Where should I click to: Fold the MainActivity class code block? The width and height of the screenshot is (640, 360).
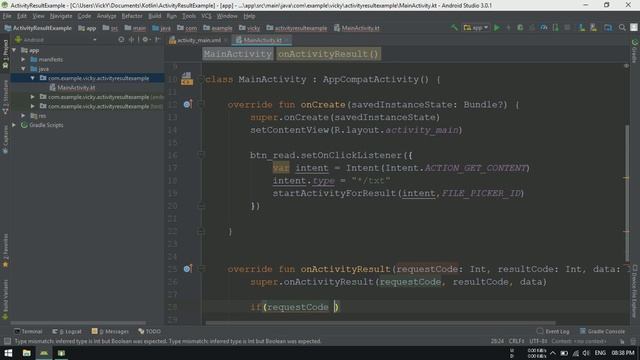200,79
